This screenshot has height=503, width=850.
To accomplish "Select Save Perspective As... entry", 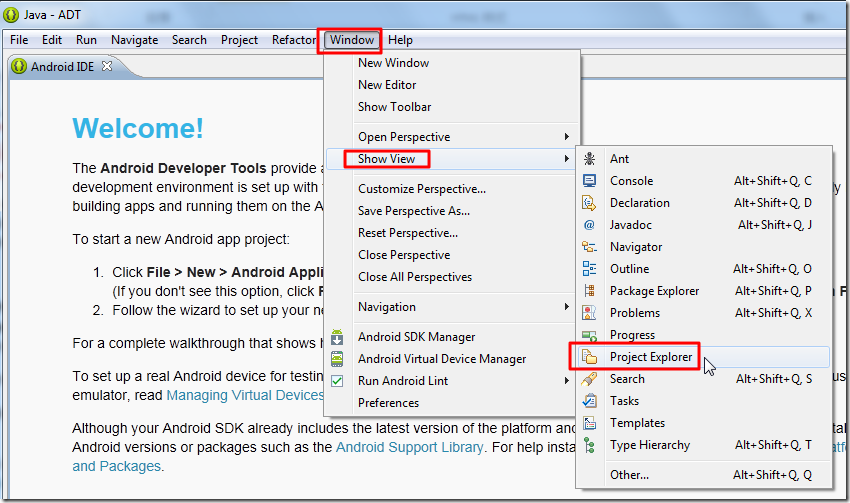I will 414,211.
